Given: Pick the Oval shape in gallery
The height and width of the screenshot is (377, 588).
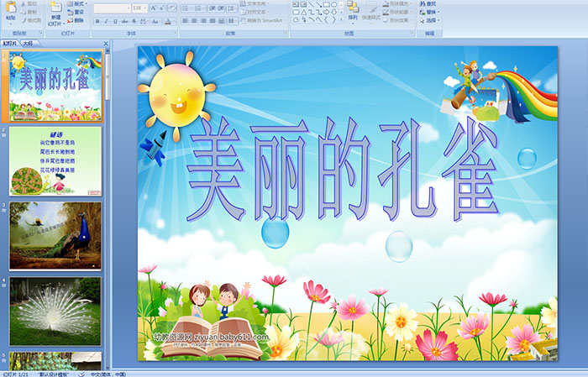Looking at the screenshot, I should pyautogui.click(x=334, y=4).
